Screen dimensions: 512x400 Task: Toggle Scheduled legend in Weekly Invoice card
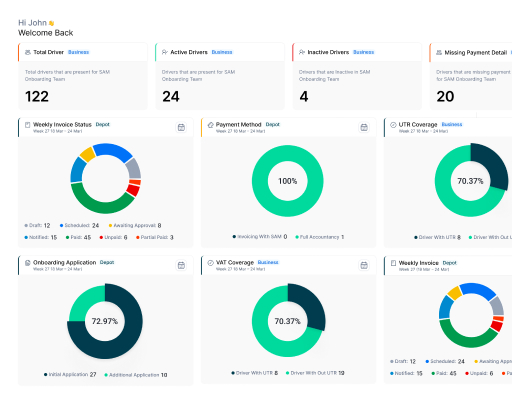tap(445, 361)
